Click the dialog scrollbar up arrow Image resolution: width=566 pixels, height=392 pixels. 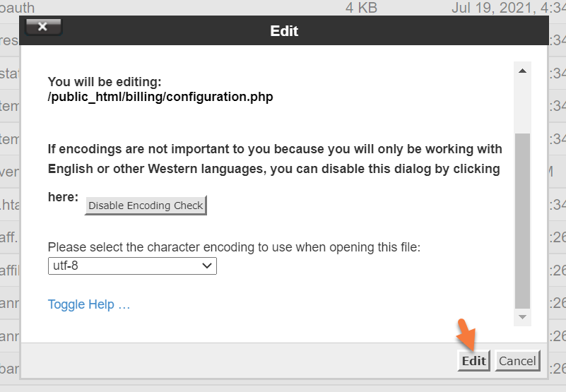[x=522, y=71]
